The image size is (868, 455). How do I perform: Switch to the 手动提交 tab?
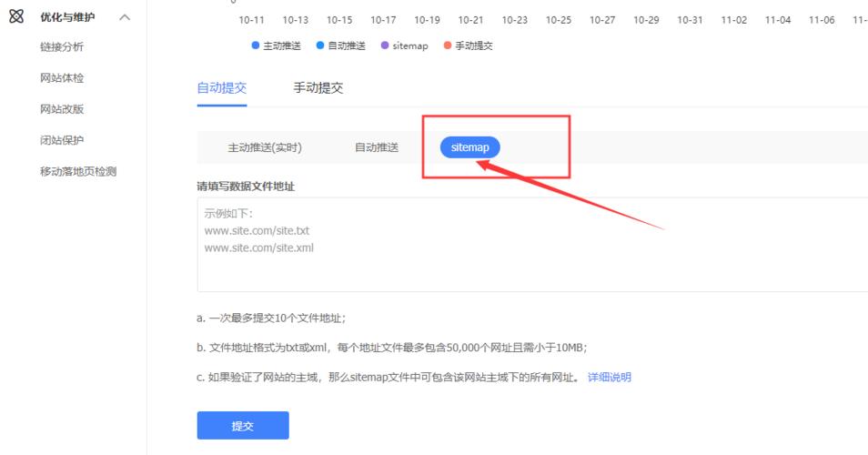pyautogui.click(x=318, y=88)
